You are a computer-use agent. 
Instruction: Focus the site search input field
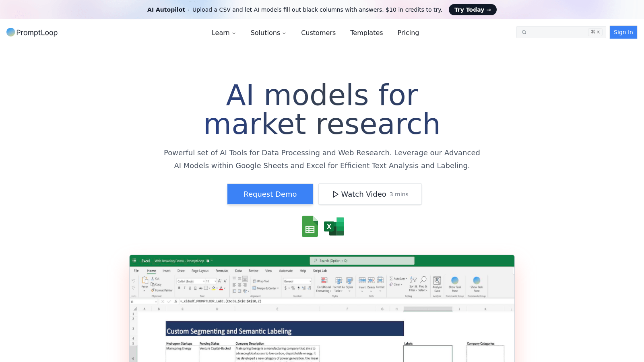click(561, 32)
